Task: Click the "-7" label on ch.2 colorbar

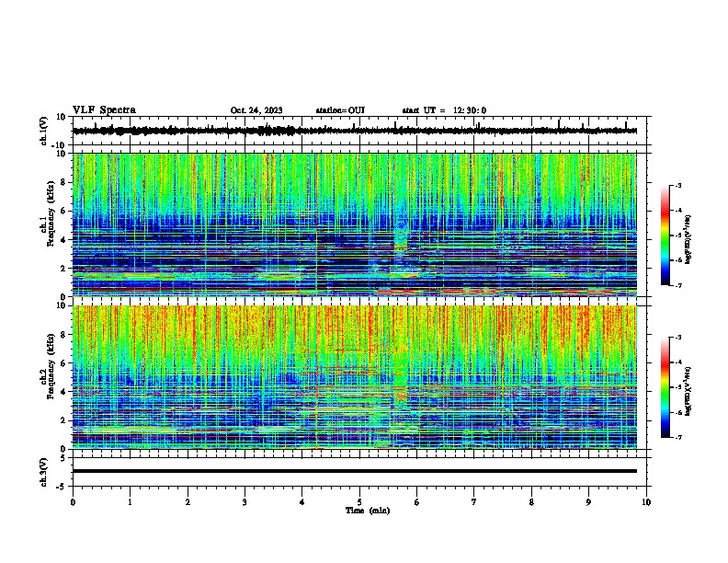Action: (x=678, y=437)
